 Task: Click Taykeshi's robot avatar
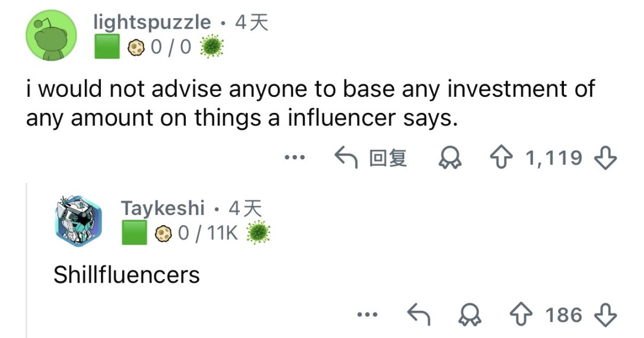78,221
